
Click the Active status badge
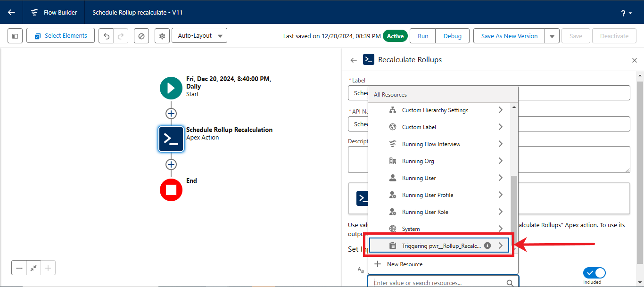[x=395, y=36]
